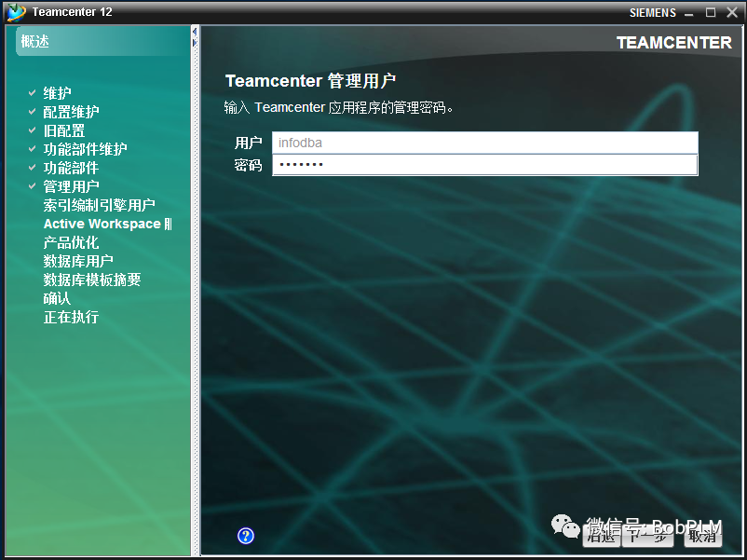
Task: Expand the navigation panel using the right arrow
Action: 195,43
